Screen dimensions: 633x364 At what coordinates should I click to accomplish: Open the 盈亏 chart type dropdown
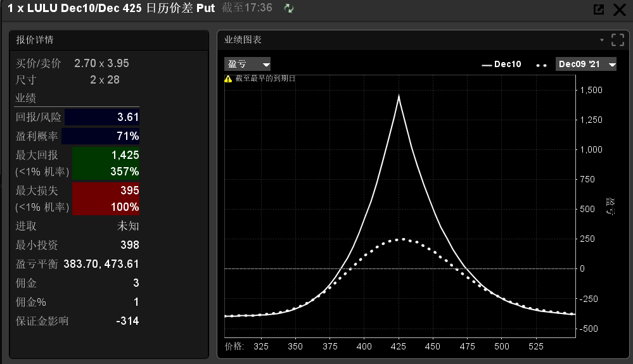point(248,64)
